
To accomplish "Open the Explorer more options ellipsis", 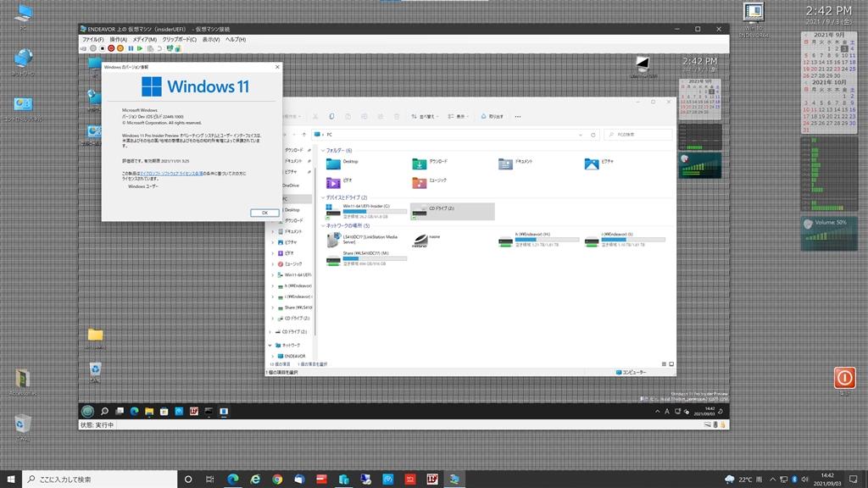I will tap(518, 116).
